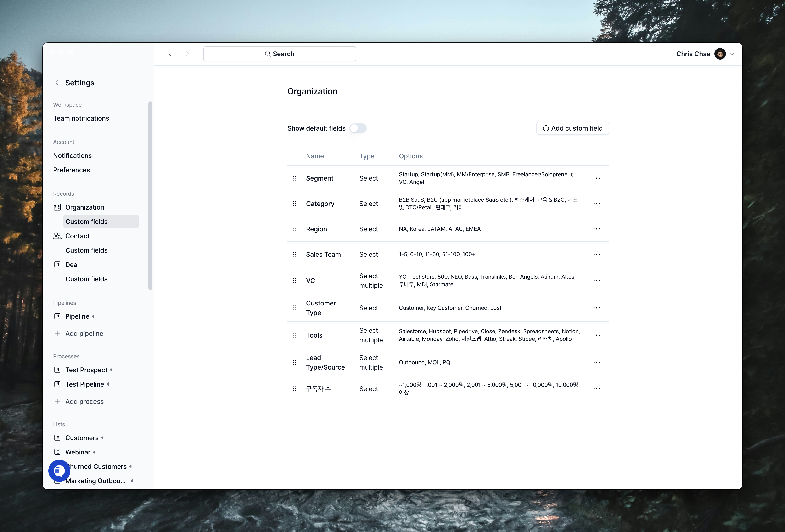
Task: Click the Deal board icon
Action: coord(57,265)
